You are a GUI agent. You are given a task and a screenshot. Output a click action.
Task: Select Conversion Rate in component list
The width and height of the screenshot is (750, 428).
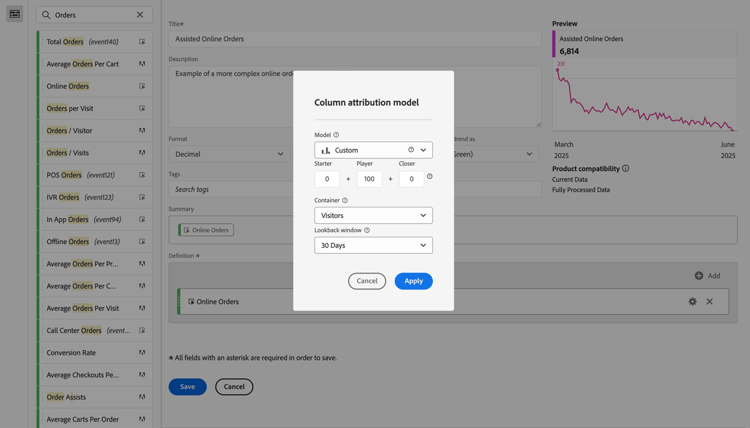point(95,352)
